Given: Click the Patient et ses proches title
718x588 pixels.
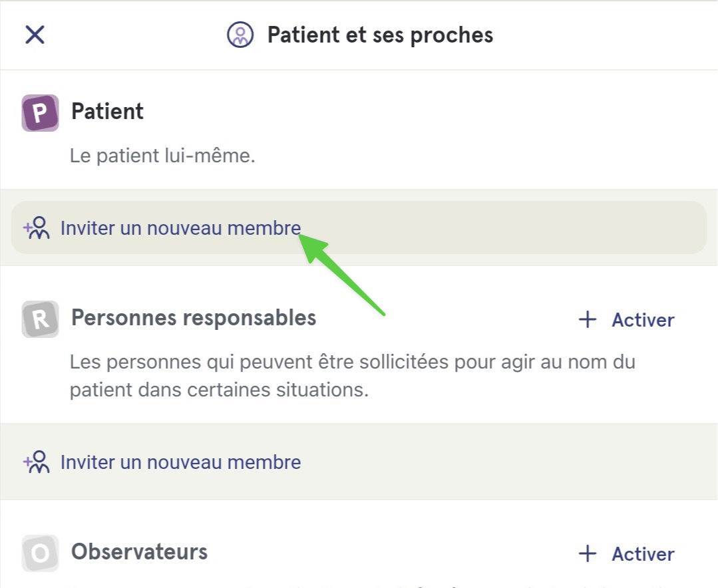Looking at the screenshot, I should 380,35.
